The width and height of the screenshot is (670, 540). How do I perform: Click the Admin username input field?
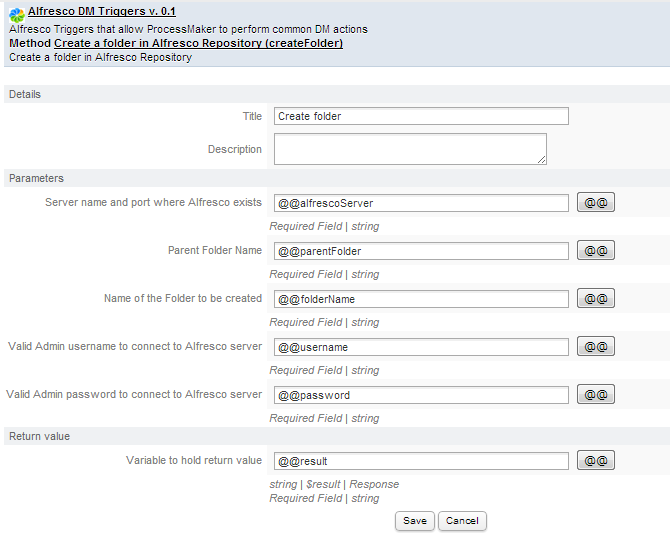click(x=421, y=347)
